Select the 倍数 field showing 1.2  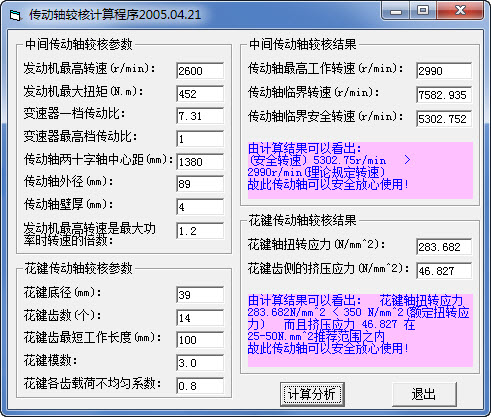200,231
